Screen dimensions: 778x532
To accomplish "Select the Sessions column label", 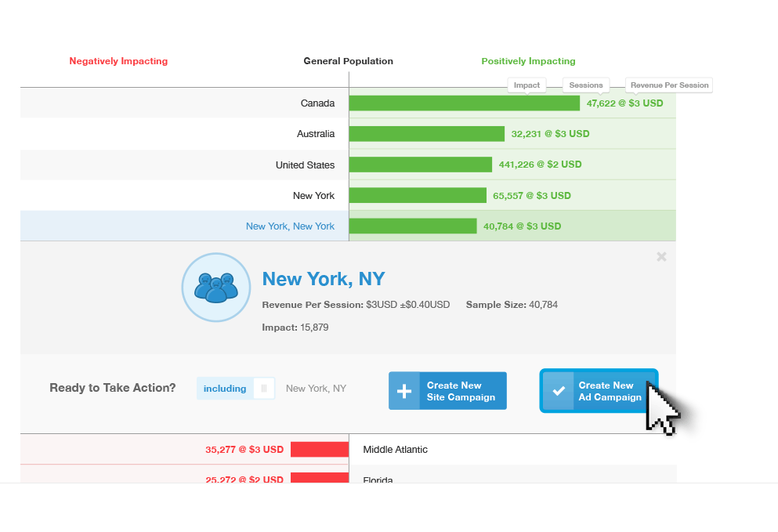I will pyautogui.click(x=586, y=85).
